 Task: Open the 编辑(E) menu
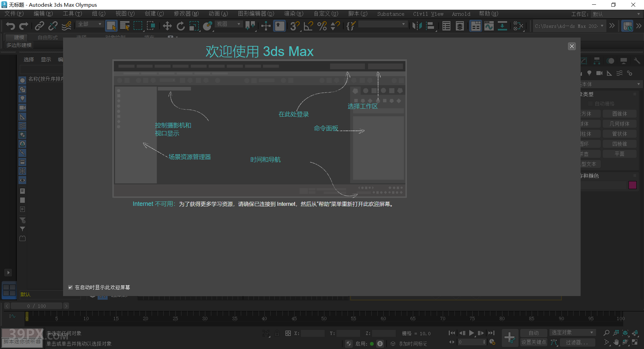coord(43,14)
